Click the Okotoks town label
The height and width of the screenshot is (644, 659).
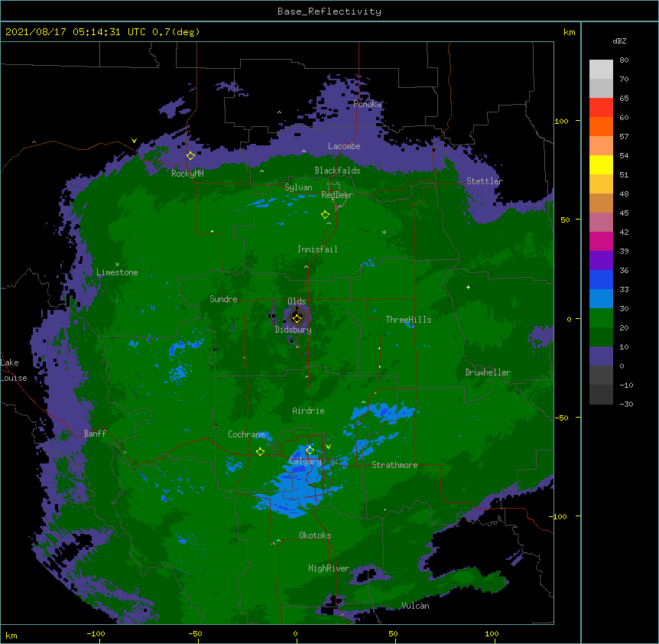(x=315, y=535)
